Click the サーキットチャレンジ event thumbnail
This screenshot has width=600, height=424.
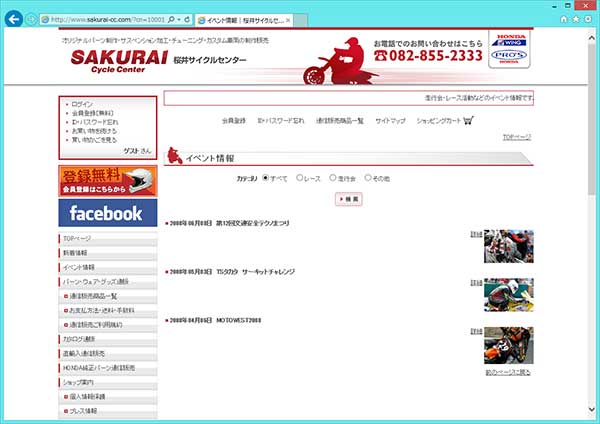pos(509,295)
